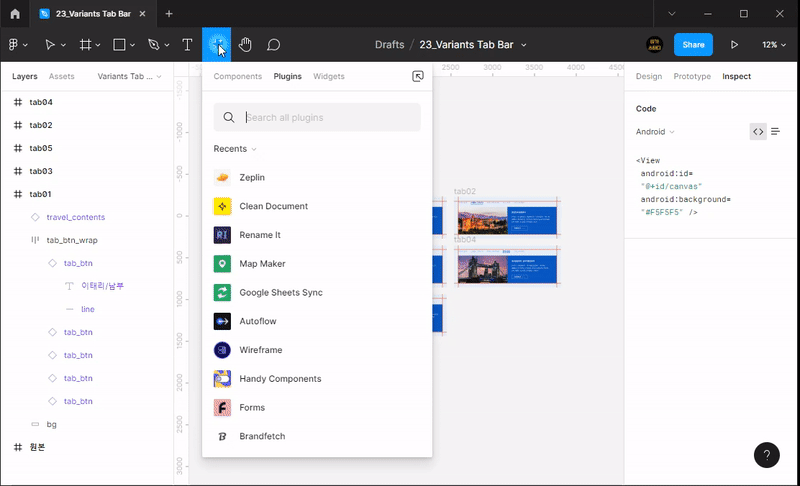
Task: Run the Google Sheets Sync plugin
Action: click(x=317, y=293)
